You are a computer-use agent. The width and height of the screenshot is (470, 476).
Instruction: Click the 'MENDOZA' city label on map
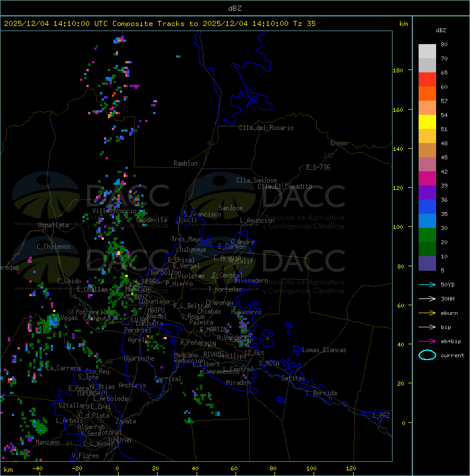coord(137,288)
